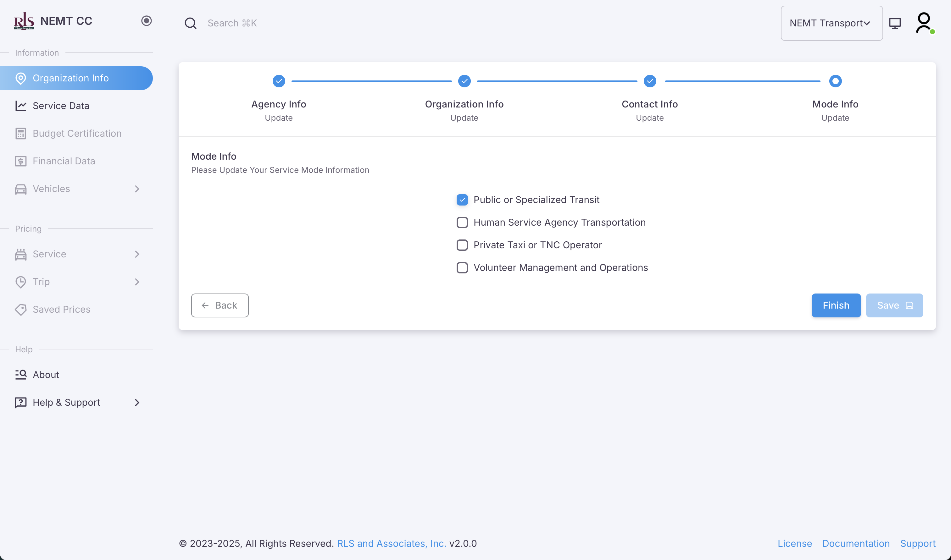This screenshot has height=560, width=951.
Task: Click the Saved Prices tag icon
Action: [x=21, y=310]
